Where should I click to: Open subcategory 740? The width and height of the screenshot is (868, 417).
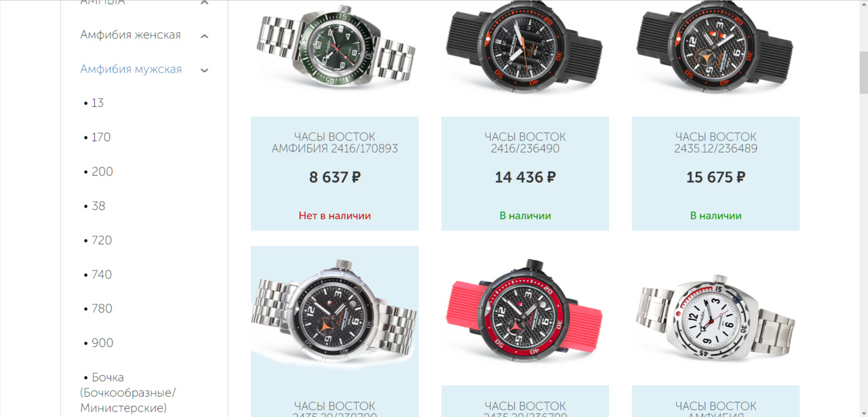pos(98,275)
